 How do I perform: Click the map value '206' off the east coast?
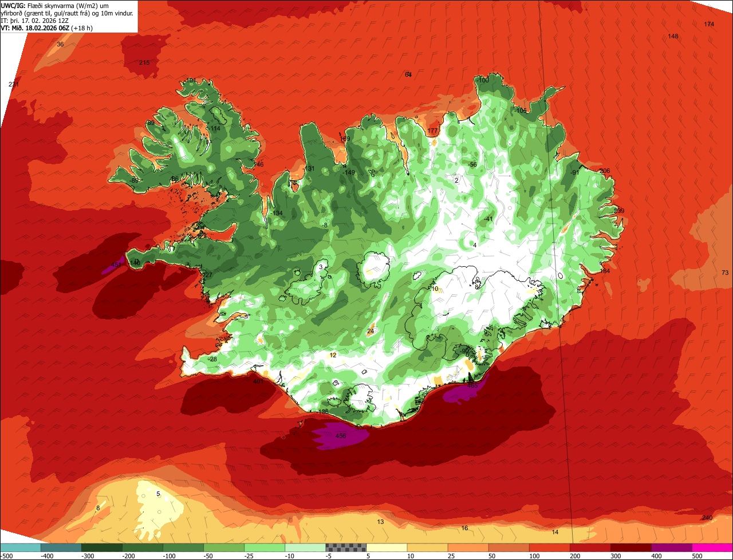(605, 171)
